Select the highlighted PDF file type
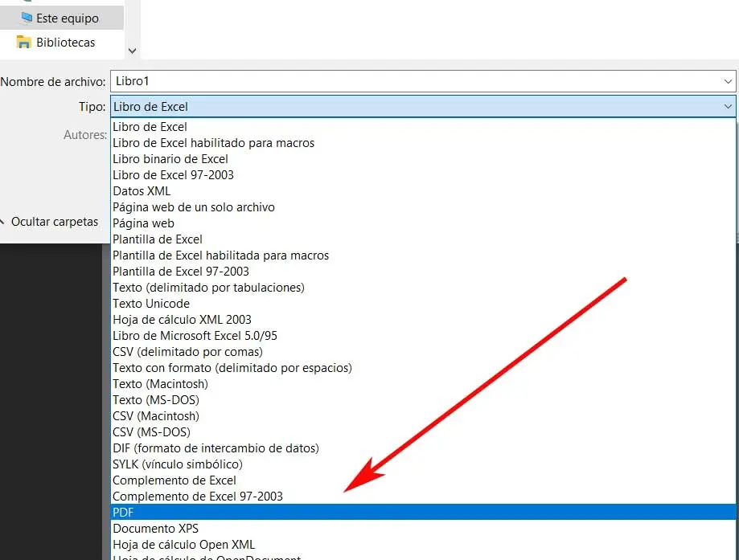Viewport: 739px width, 560px height. tap(423, 513)
